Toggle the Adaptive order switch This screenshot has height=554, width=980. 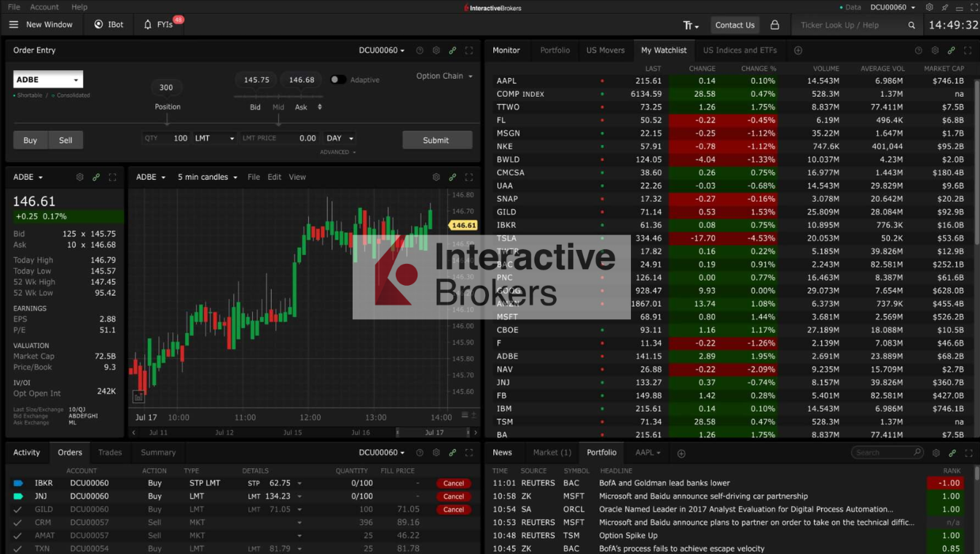(337, 80)
